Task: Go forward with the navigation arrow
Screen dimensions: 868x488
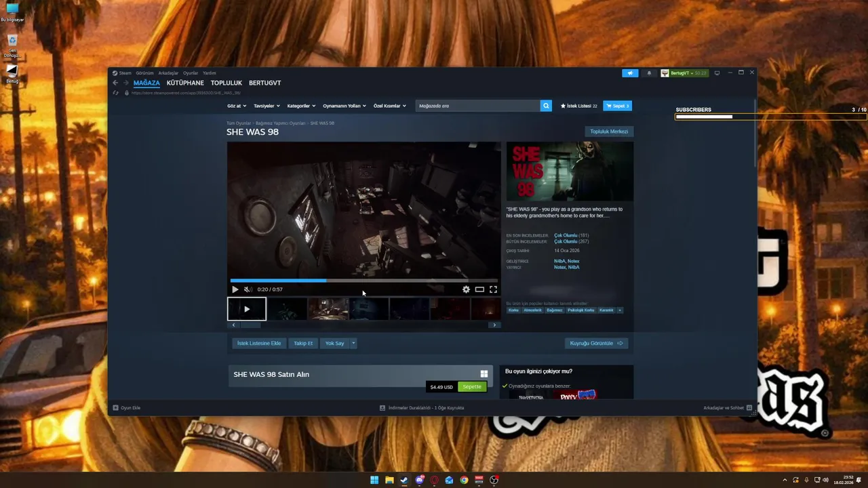Action: 125,83
